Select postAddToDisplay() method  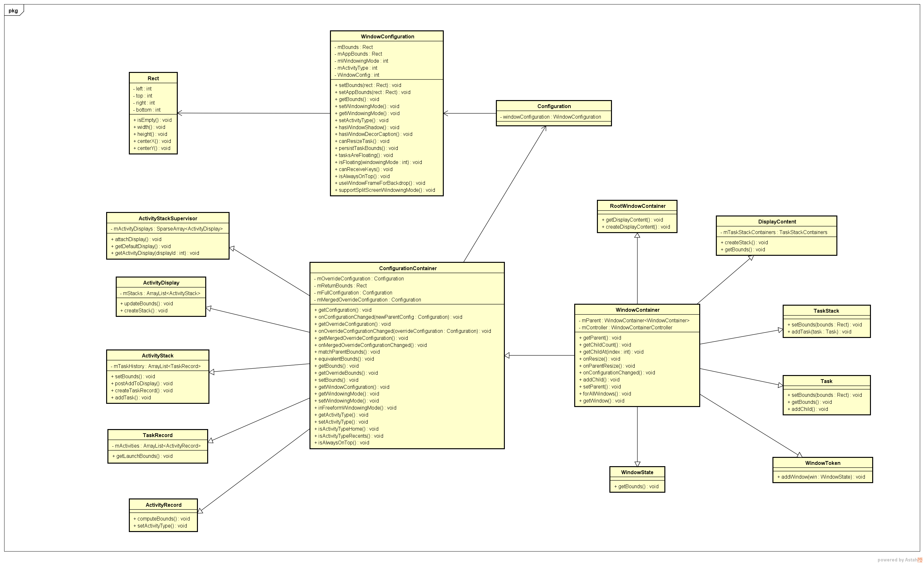[142, 383]
